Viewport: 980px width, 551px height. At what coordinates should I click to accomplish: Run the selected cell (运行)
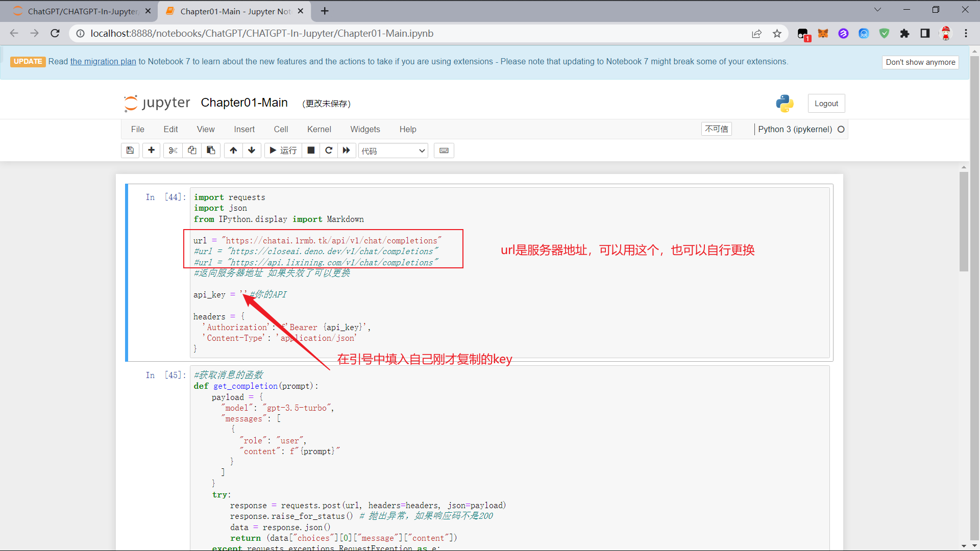click(283, 151)
